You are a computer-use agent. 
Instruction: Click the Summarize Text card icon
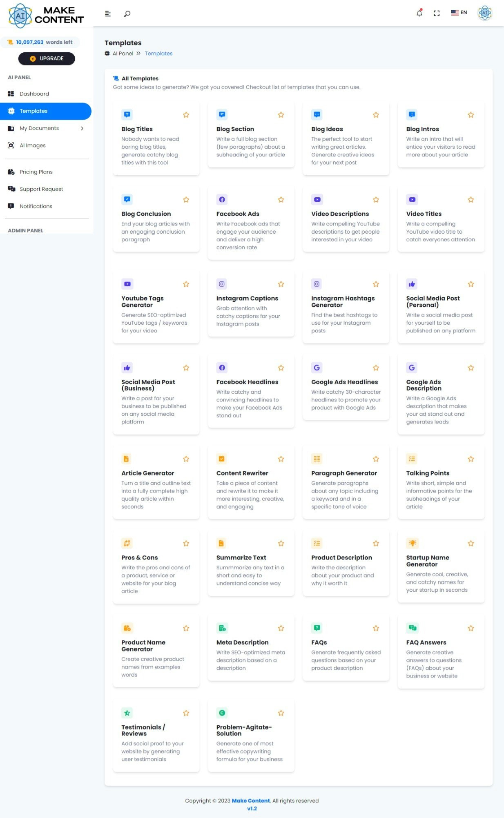[x=222, y=544]
